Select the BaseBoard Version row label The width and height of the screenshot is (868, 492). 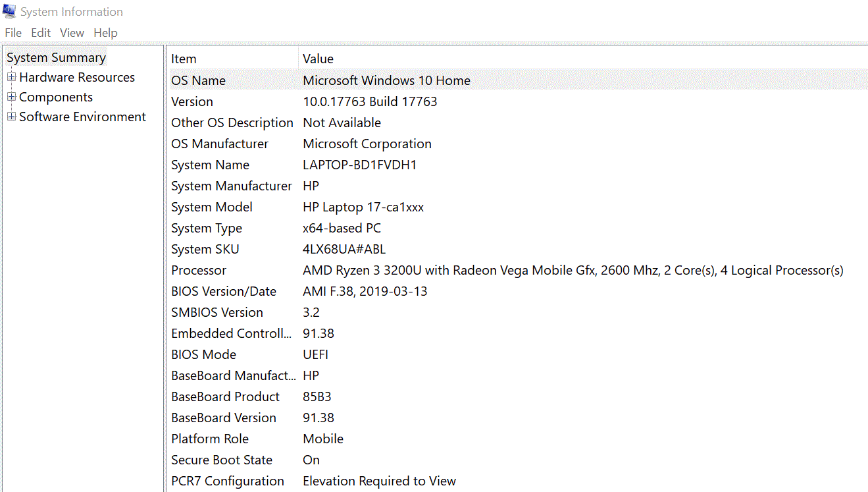click(x=224, y=418)
